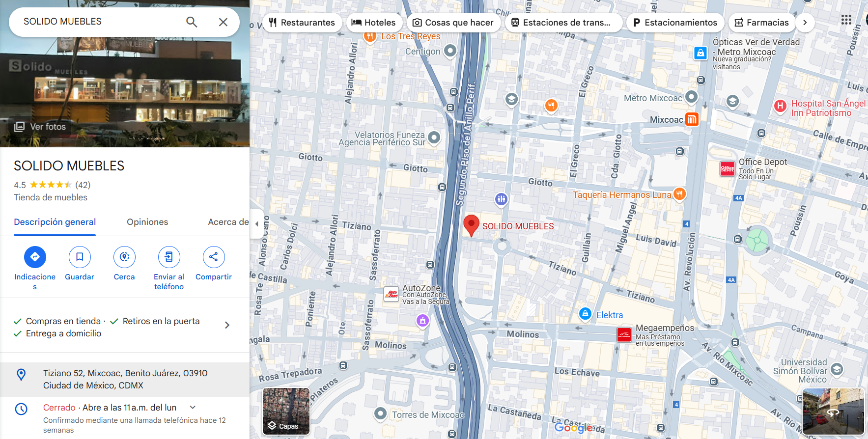868x439 pixels.
Task: Select the Farmacias filter chip
Action: [x=762, y=23]
